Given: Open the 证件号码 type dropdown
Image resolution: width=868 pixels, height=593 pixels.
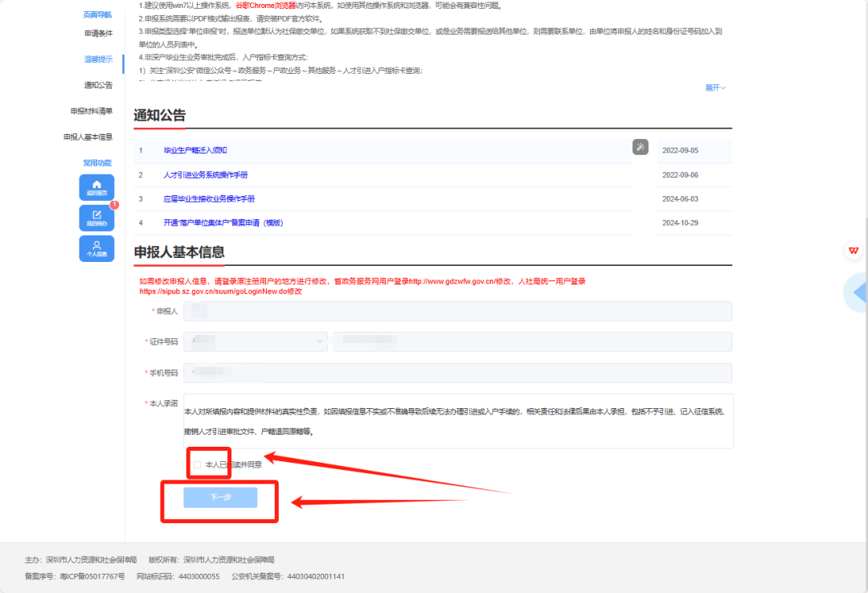Looking at the screenshot, I should click(x=256, y=341).
